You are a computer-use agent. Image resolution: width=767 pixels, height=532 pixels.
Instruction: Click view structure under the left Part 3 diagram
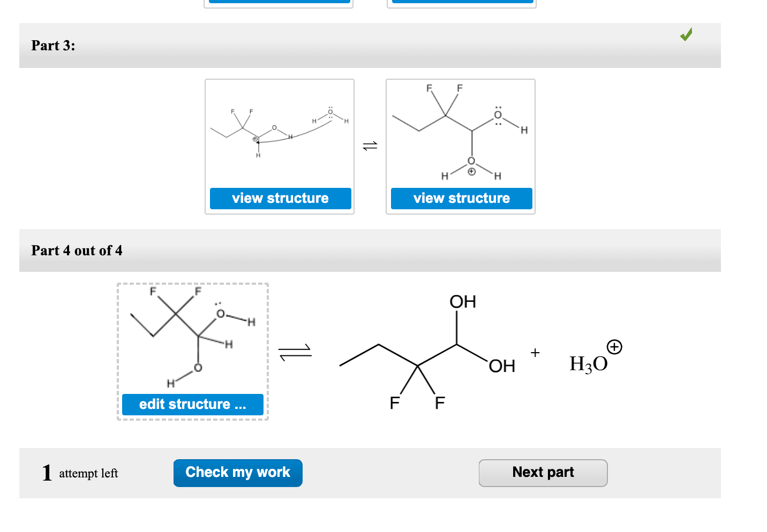[x=280, y=198]
